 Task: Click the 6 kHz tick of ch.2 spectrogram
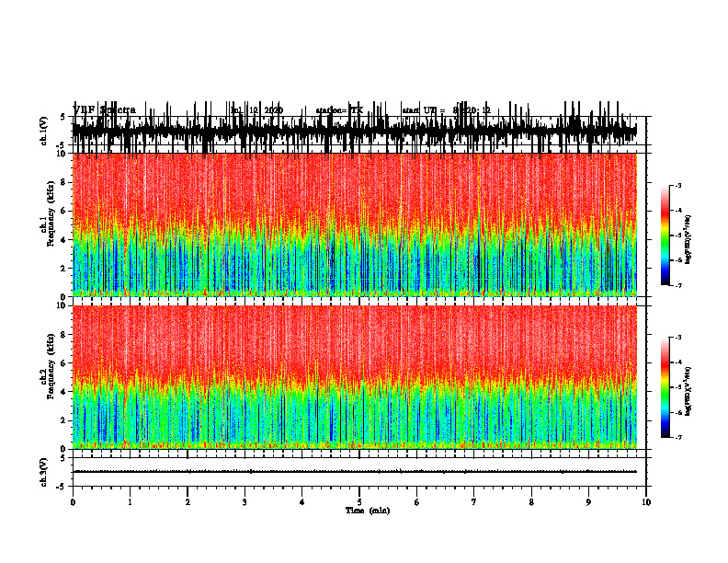(63, 363)
